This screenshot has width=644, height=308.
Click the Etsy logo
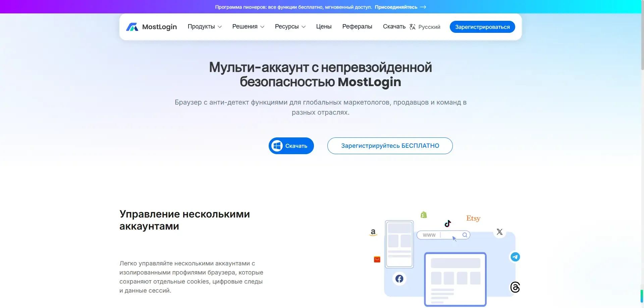(x=473, y=218)
